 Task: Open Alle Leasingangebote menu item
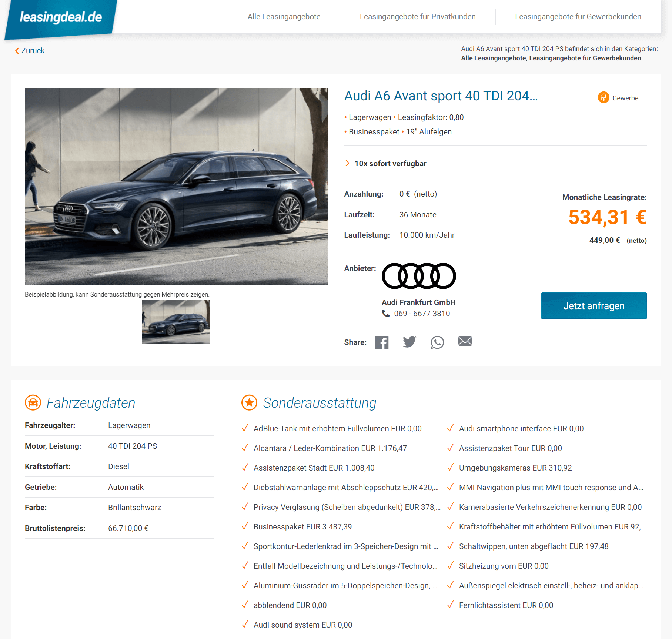point(284,17)
